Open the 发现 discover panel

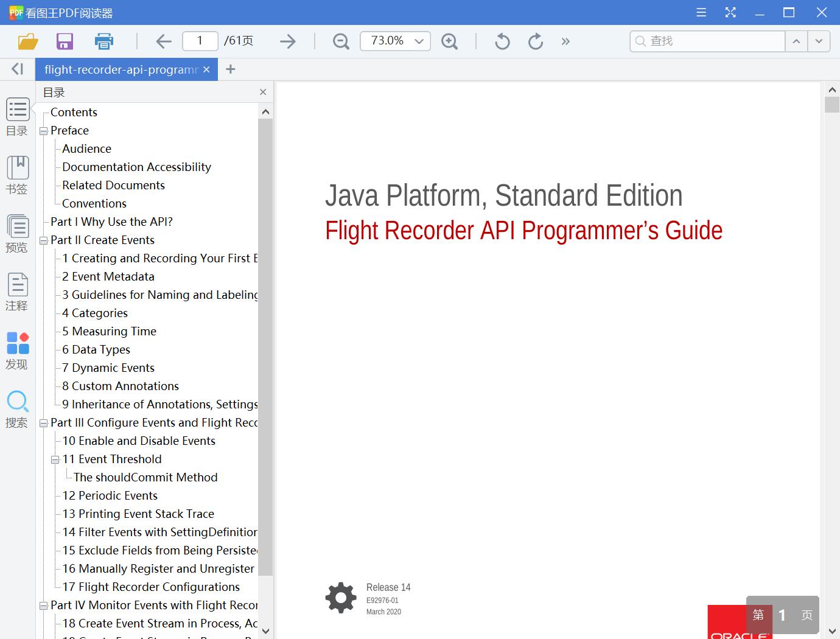[x=17, y=351]
